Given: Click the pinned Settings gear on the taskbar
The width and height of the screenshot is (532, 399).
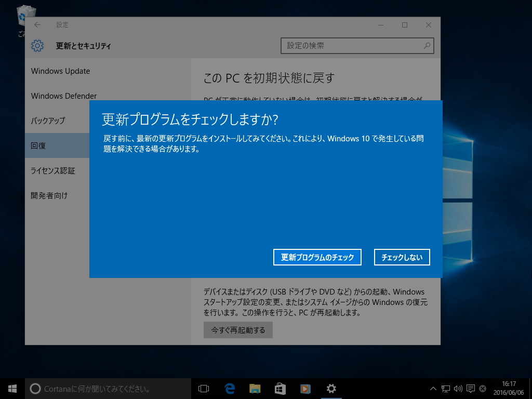Looking at the screenshot, I should coord(331,388).
